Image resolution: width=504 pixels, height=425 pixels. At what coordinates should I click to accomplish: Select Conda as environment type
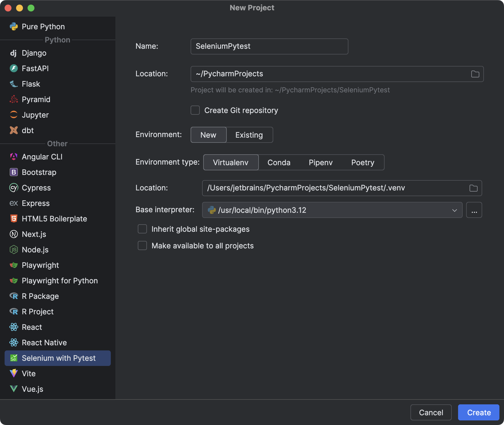tap(279, 162)
